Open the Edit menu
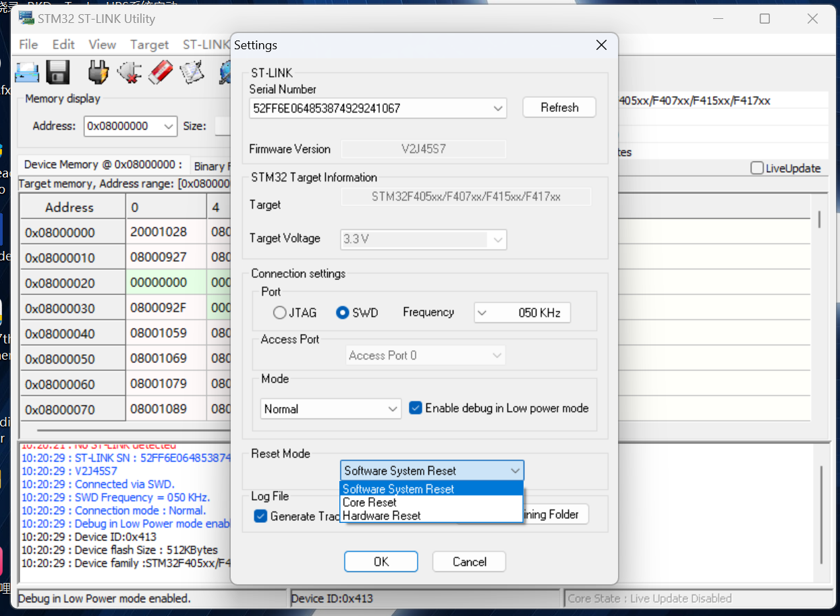840x616 pixels. pyautogui.click(x=63, y=45)
